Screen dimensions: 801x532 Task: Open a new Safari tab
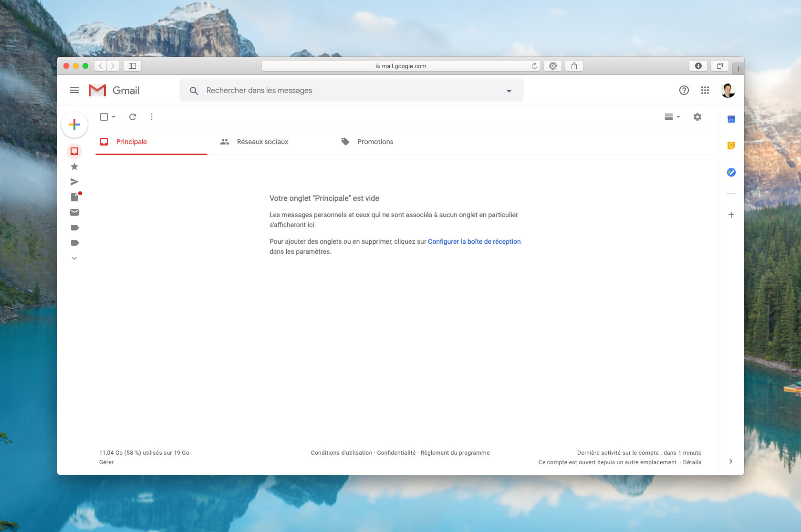pyautogui.click(x=738, y=69)
